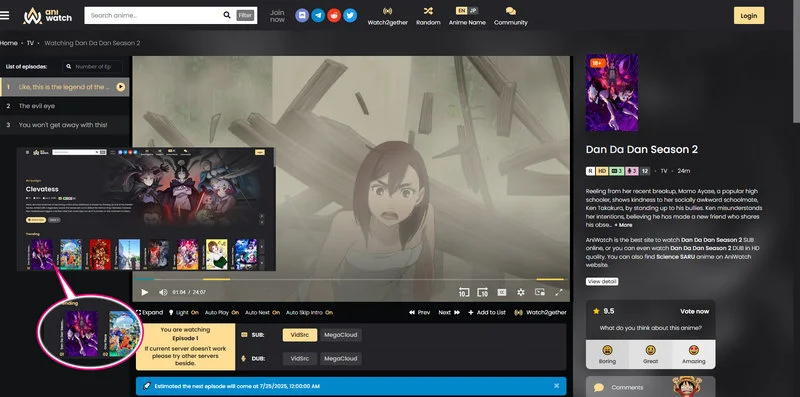This screenshot has width=800, height=397.
Task: Open the Comments section
Action: click(x=650, y=387)
